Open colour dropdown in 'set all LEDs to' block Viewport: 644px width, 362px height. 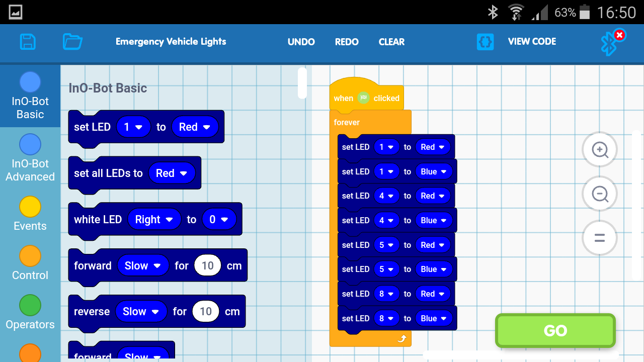point(172,173)
